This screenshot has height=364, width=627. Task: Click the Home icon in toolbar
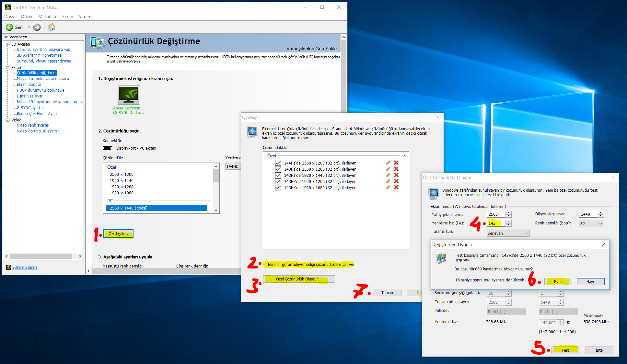tap(52, 27)
